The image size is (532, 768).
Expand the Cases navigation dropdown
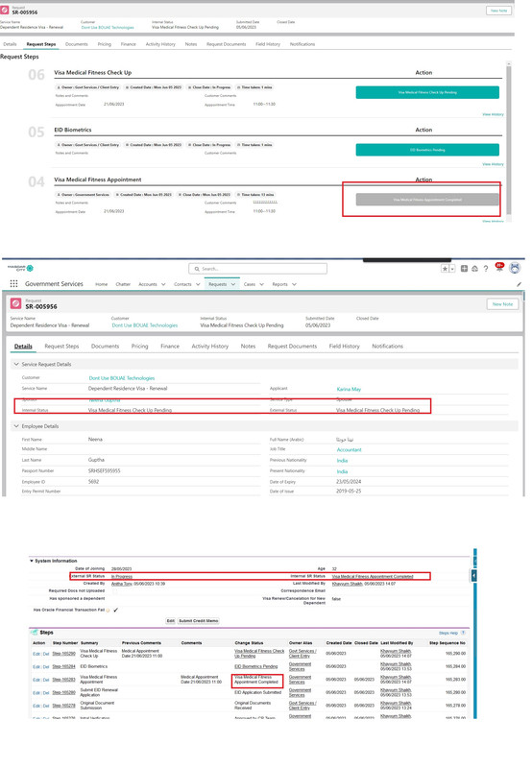[x=261, y=284]
